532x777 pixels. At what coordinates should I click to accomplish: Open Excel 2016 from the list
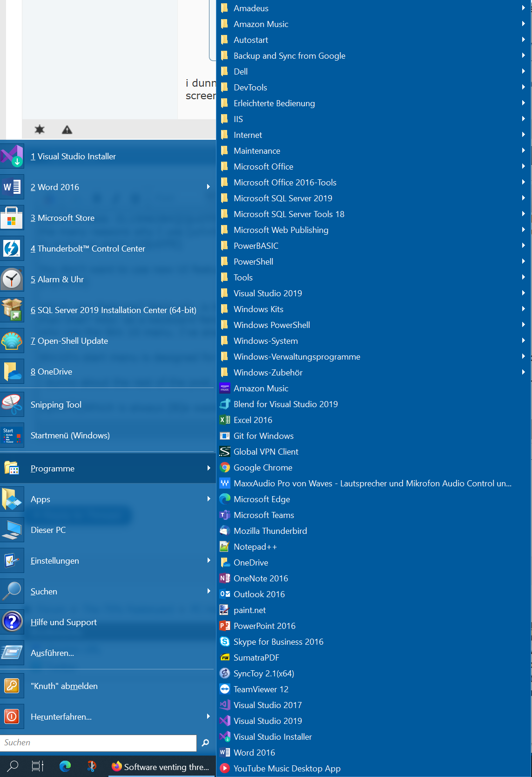coord(373,420)
